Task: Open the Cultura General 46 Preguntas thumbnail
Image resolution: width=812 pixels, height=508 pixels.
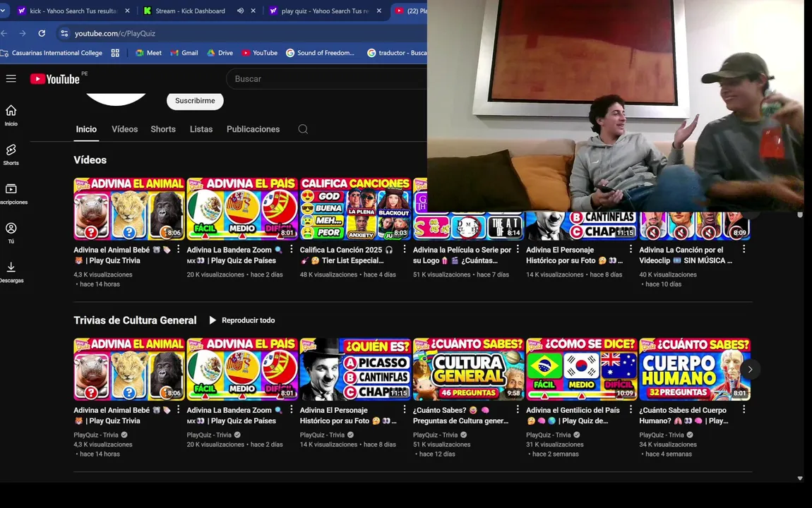Action: 469,370
